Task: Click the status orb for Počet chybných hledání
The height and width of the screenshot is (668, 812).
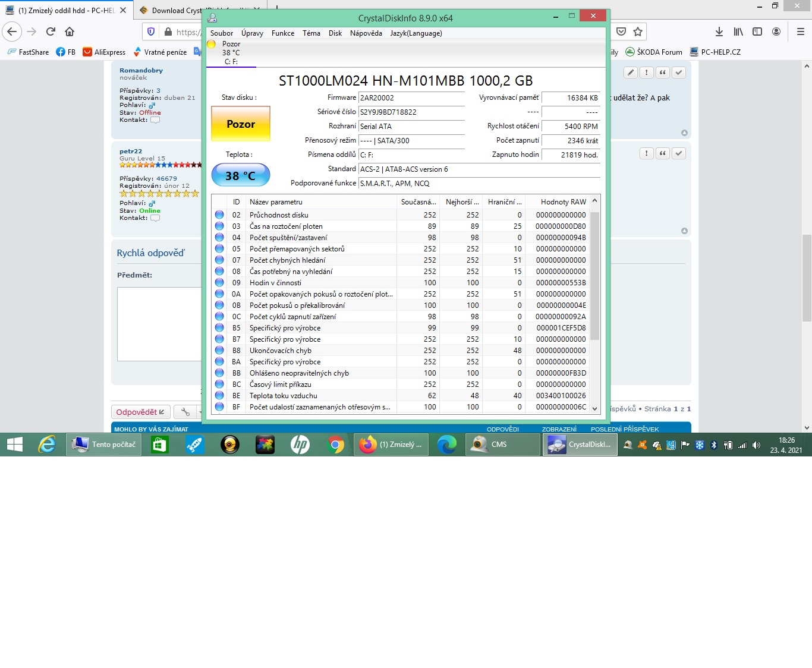Action: [x=219, y=260]
